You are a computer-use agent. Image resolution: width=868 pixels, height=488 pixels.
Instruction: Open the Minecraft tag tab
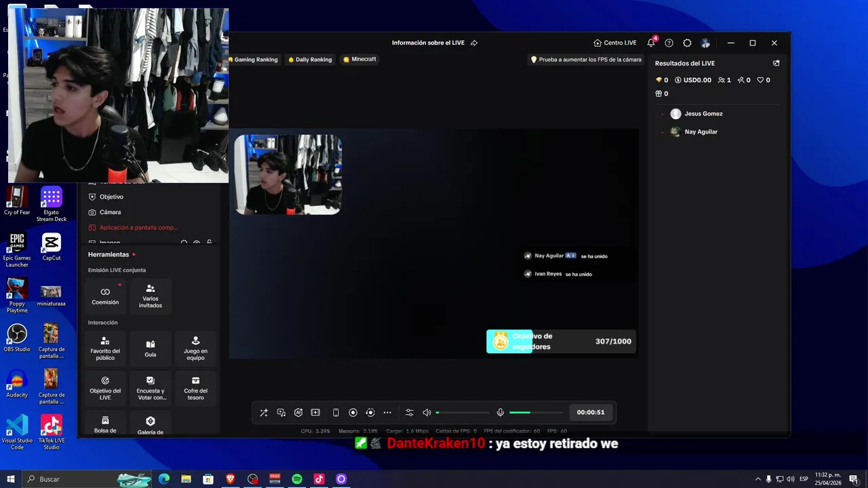tap(359, 60)
